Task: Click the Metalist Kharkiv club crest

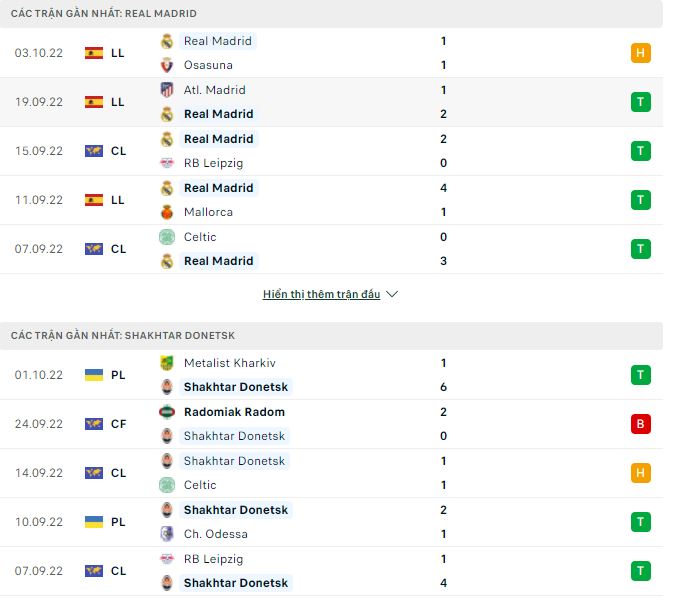Action: click(x=167, y=363)
